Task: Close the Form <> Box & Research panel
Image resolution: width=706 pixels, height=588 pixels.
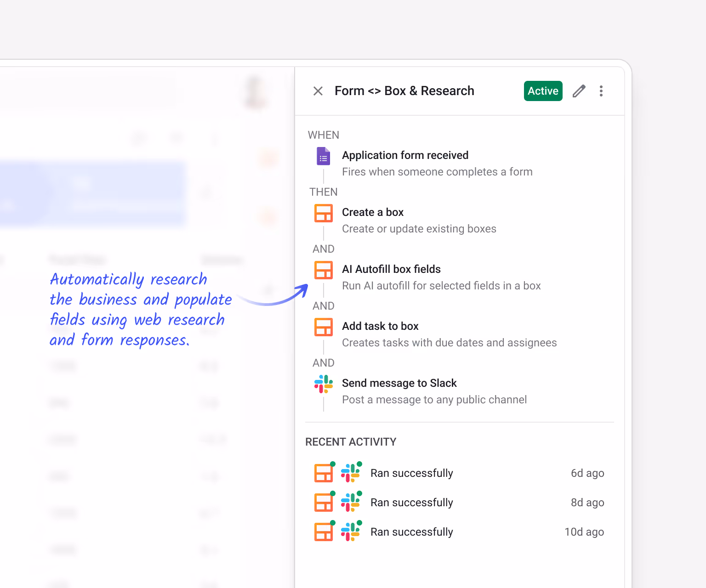Action: (x=318, y=91)
